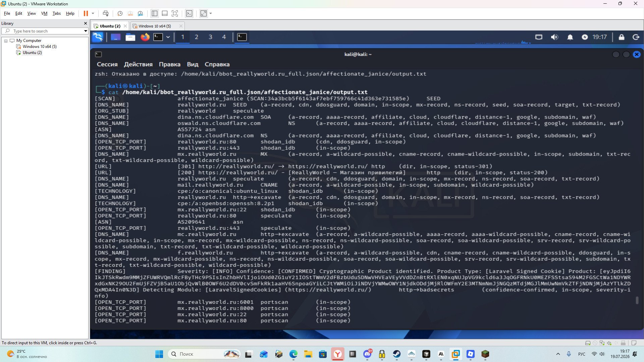Switch to Kali workspace 4
The height and width of the screenshot is (362, 644).
tap(224, 37)
